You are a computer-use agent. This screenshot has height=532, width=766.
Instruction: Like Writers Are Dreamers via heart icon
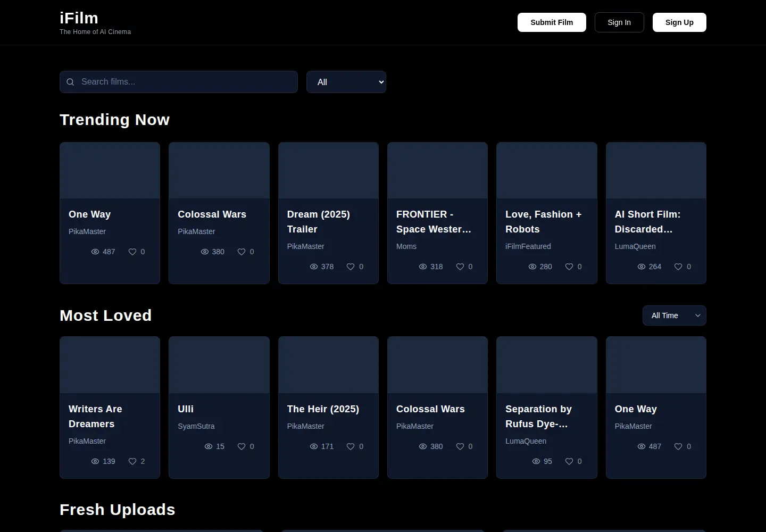[132, 461]
